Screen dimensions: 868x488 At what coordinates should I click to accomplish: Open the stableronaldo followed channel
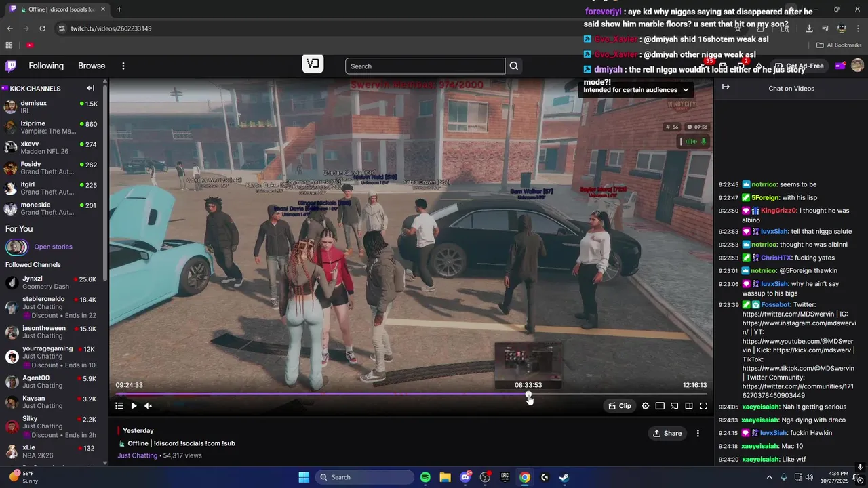tap(52, 307)
